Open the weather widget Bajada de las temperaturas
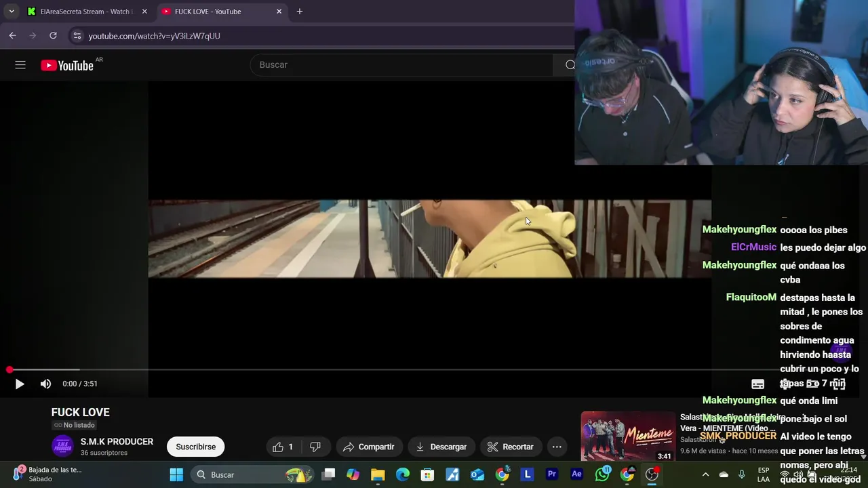The image size is (868, 488). click(x=47, y=474)
